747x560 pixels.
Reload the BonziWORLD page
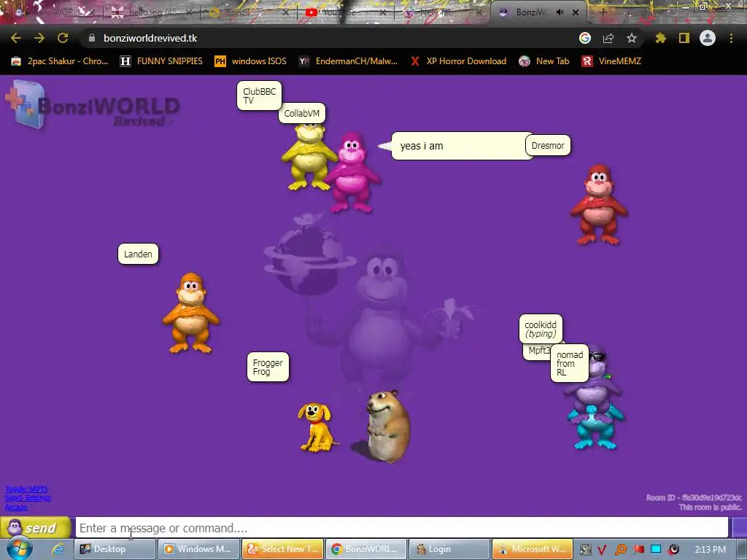coord(63,38)
